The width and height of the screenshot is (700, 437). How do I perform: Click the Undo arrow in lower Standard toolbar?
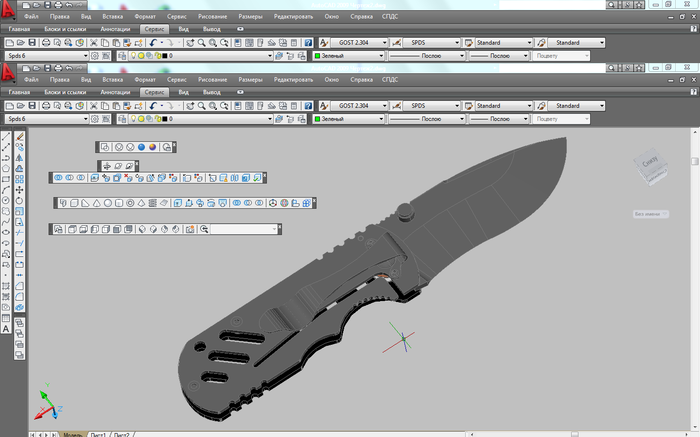153,106
